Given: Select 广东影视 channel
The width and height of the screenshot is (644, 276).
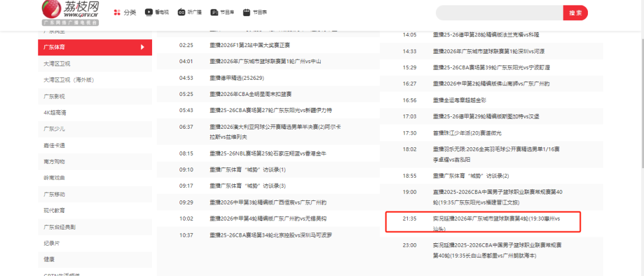Looking at the screenshot, I should click(x=95, y=96).
